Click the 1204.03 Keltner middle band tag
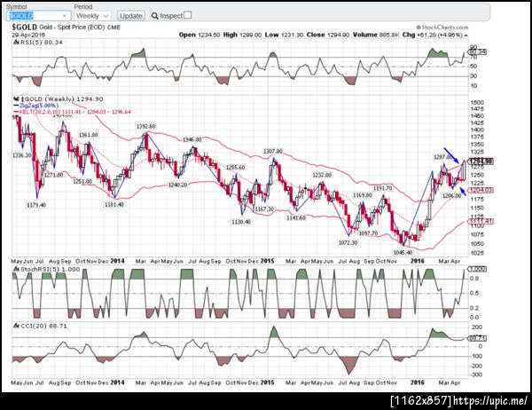Viewport: 532px width, 410px height. [480, 190]
